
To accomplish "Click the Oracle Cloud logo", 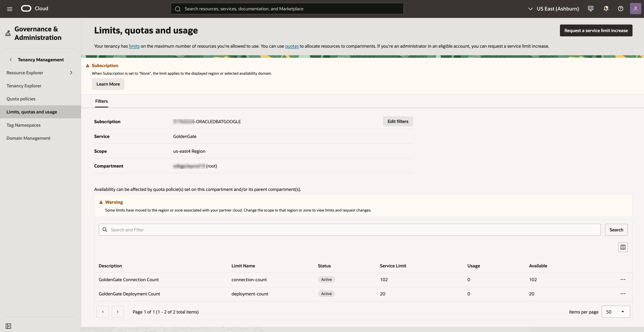I will pyautogui.click(x=34, y=9).
